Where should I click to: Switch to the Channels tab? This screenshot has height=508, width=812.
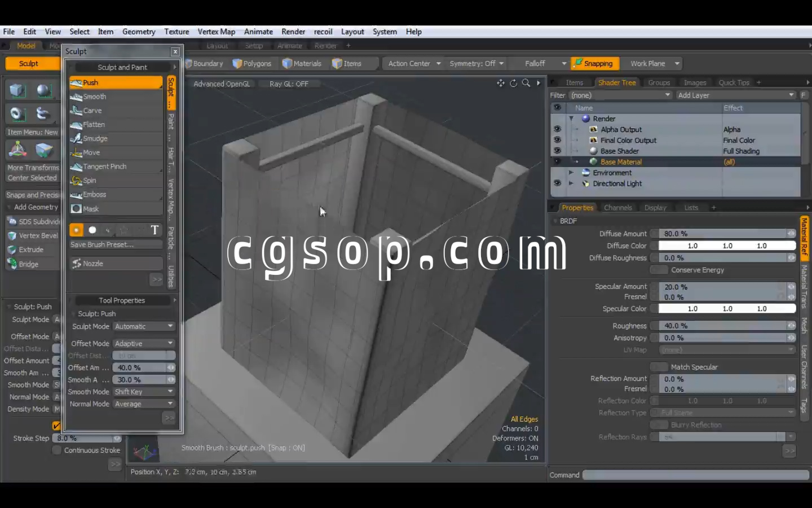tap(618, 208)
